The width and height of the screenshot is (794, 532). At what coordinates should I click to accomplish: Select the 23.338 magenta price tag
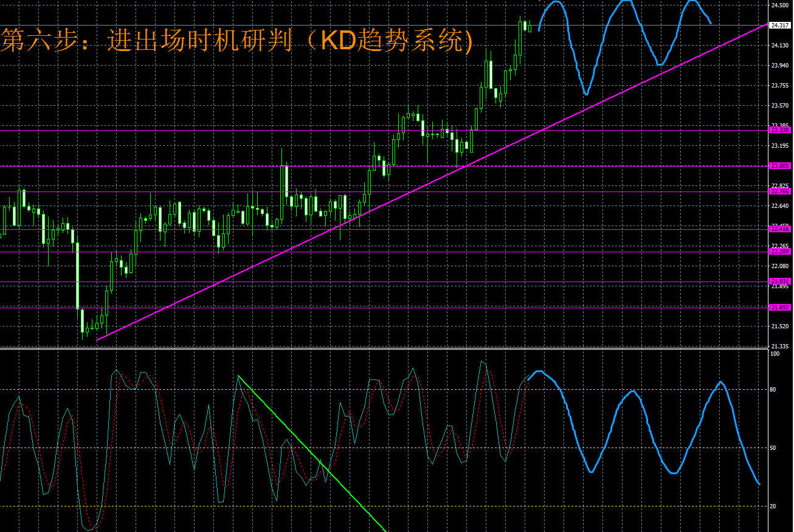(779, 130)
